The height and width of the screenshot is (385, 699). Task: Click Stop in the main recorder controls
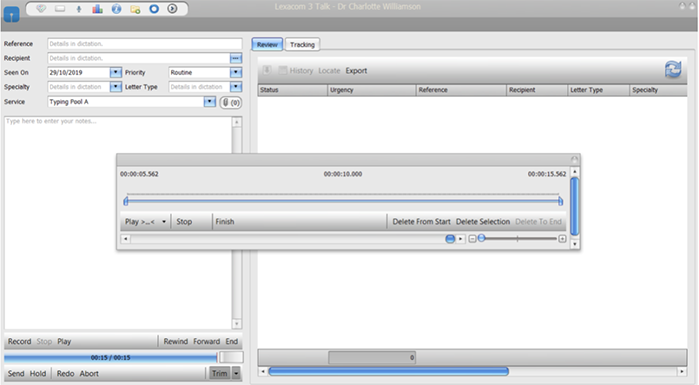coord(44,341)
